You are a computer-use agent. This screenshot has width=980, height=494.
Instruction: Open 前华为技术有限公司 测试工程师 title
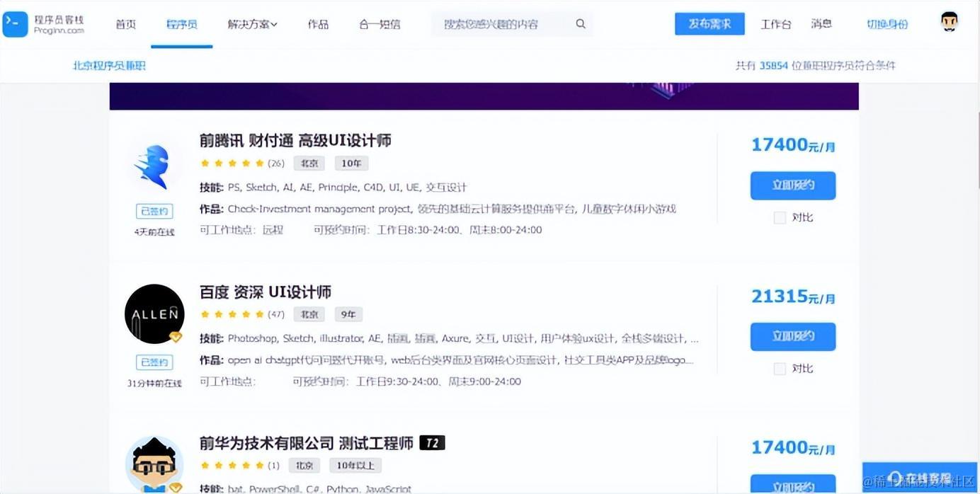pos(307,444)
